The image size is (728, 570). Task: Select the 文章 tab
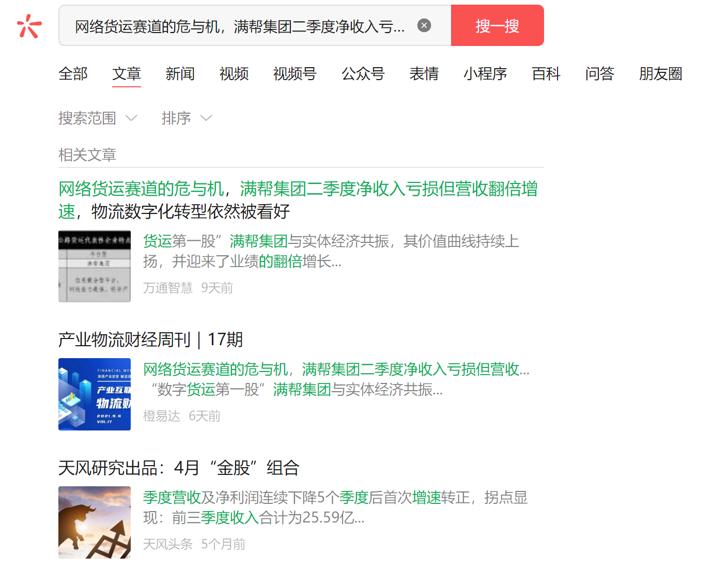[x=127, y=74]
